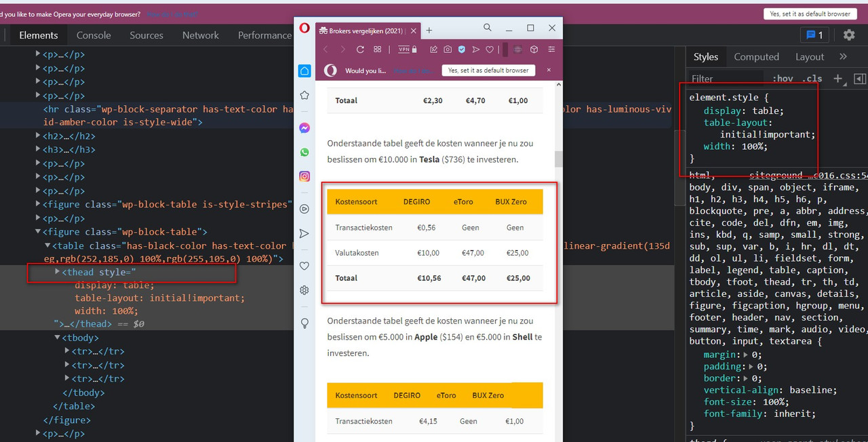Image resolution: width=868 pixels, height=442 pixels.
Task: Expand the h3 node in the DOM tree
Action: (x=38, y=150)
